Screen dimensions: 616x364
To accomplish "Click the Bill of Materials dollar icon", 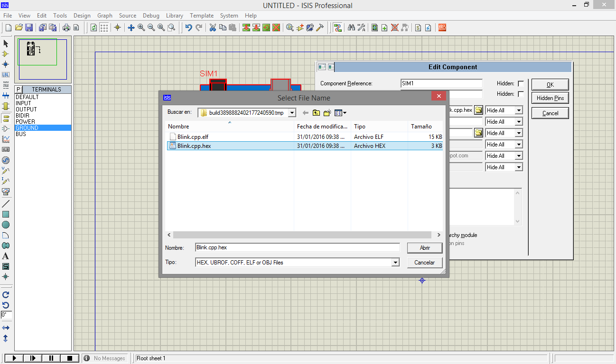I will tap(418, 27).
